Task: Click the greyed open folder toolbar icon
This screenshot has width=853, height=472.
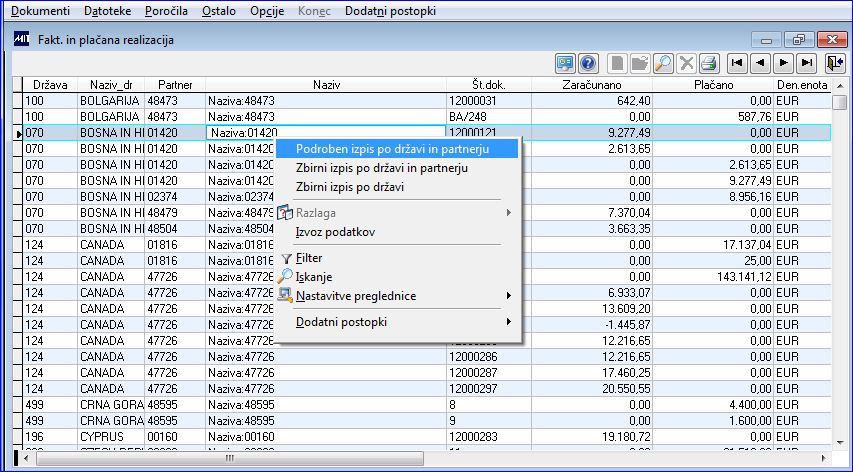Action: click(640, 64)
